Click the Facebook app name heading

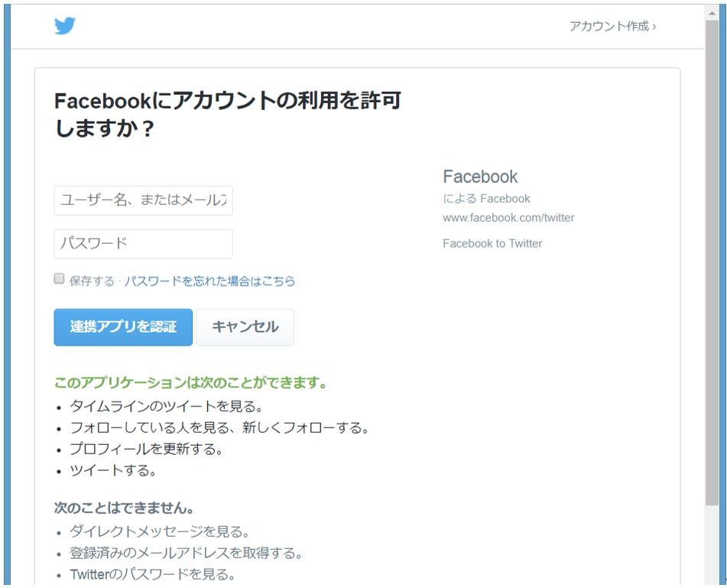click(x=480, y=177)
